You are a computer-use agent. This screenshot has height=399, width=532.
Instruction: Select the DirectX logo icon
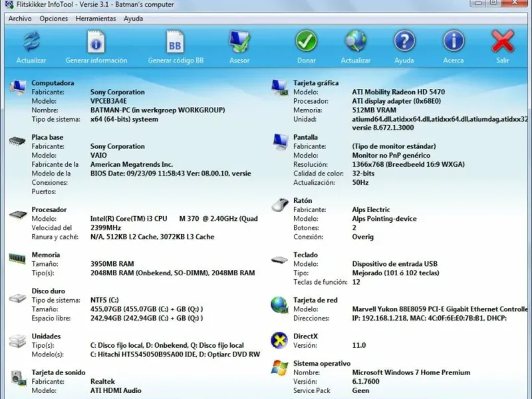click(279, 340)
